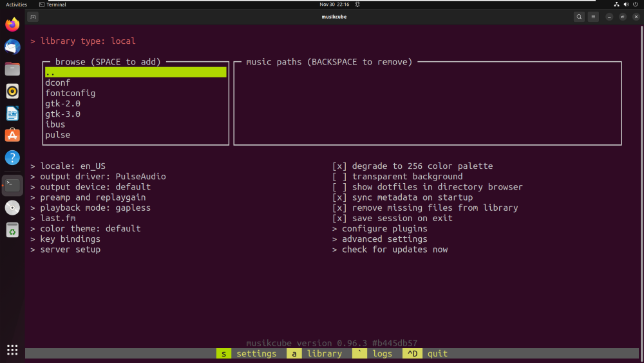Open the terminal hamburger menu
The image size is (644, 363).
pos(593,17)
